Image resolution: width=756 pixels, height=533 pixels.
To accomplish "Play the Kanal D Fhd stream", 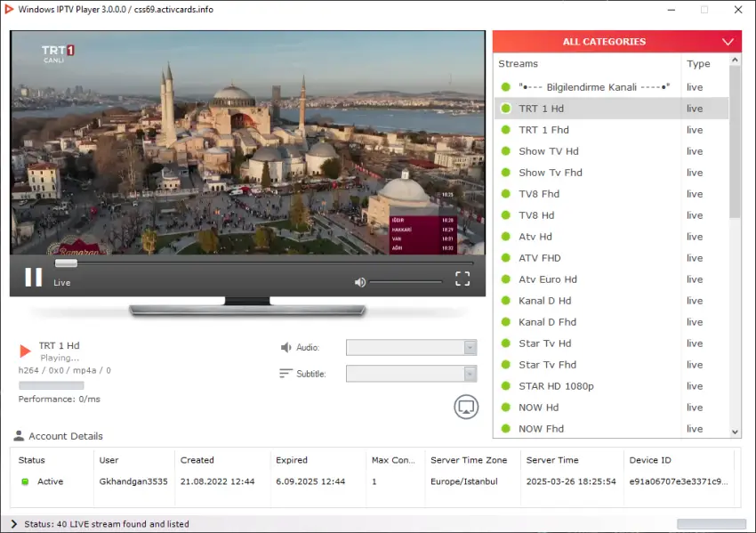I will click(611, 322).
